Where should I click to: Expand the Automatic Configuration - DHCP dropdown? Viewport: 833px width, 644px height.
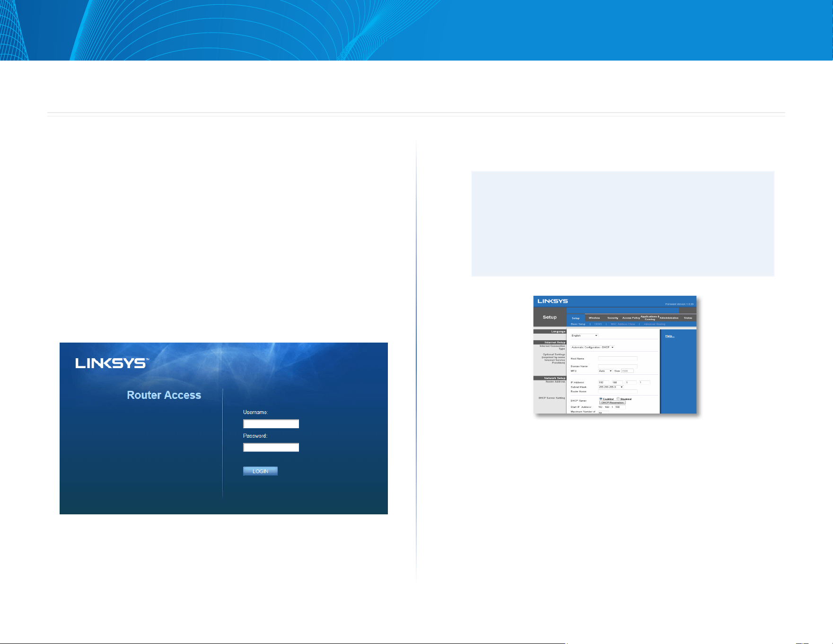[x=592, y=347]
